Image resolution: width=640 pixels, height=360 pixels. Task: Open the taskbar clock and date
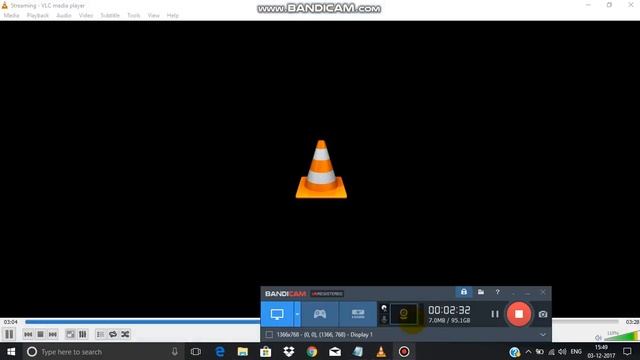601,351
